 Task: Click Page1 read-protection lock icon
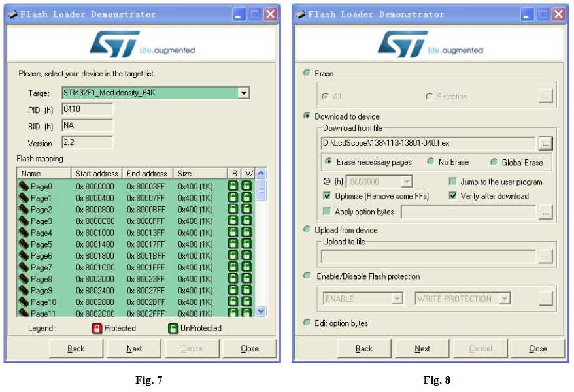tap(233, 197)
